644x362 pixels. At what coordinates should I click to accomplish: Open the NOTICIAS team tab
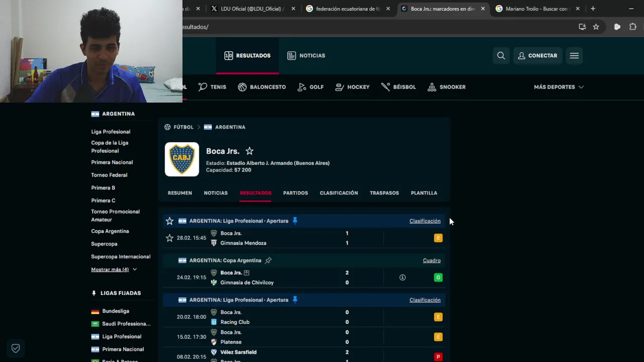[x=216, y=193]
